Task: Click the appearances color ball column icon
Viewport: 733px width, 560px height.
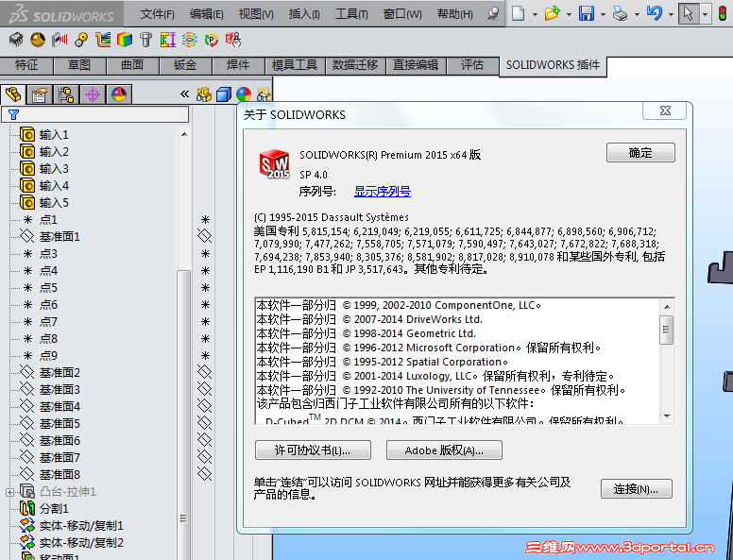Action: pos(244,94)
